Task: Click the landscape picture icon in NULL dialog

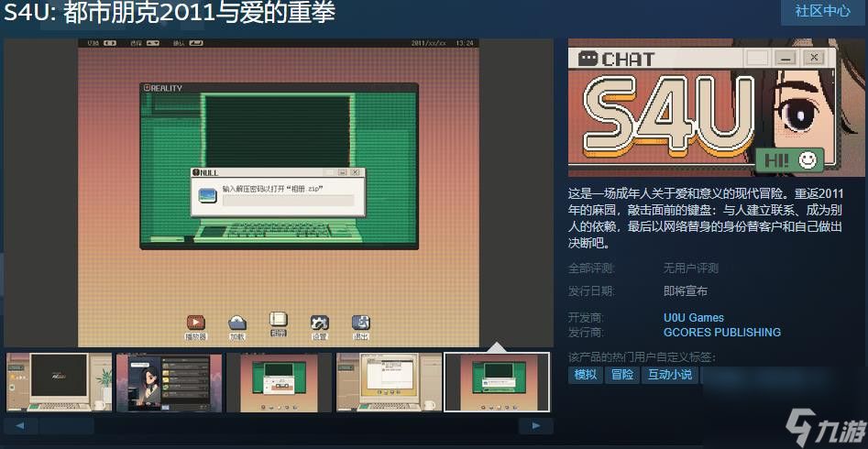Action: pyautogui.click(x=207, y=195)
